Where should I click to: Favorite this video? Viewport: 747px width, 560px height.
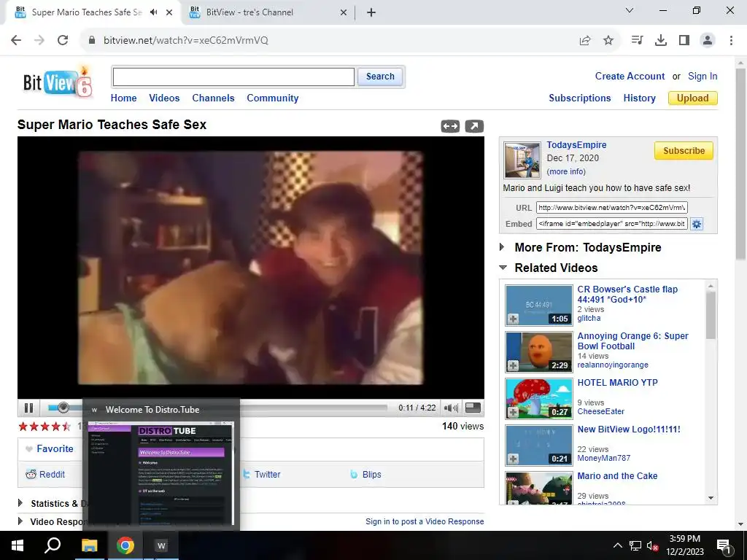(x=50, y=448)
